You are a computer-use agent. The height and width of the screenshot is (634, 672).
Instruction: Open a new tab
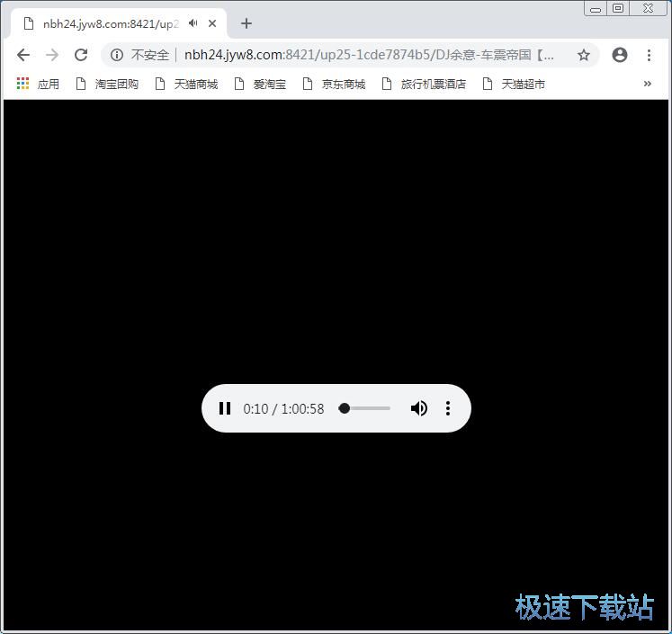coord(246,23)
